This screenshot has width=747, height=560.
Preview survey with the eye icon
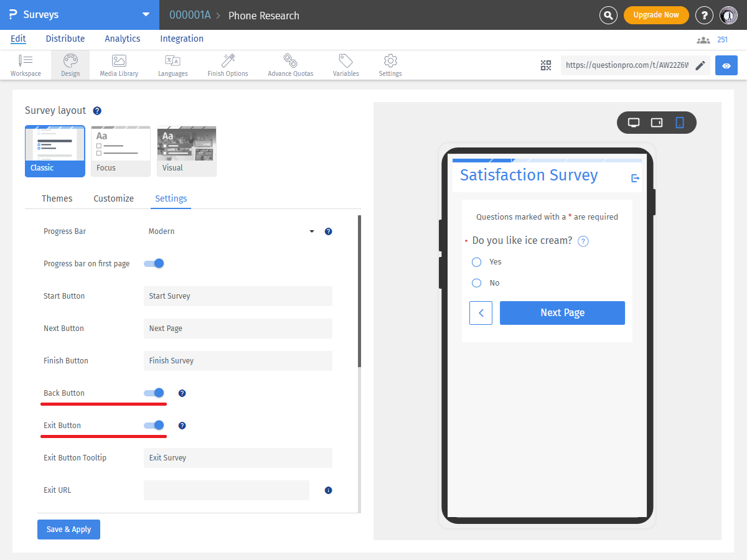point(726,65)
